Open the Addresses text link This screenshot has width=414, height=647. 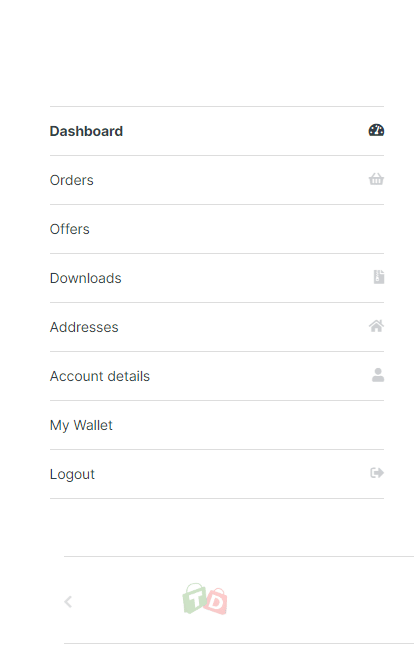coord(84,327)
